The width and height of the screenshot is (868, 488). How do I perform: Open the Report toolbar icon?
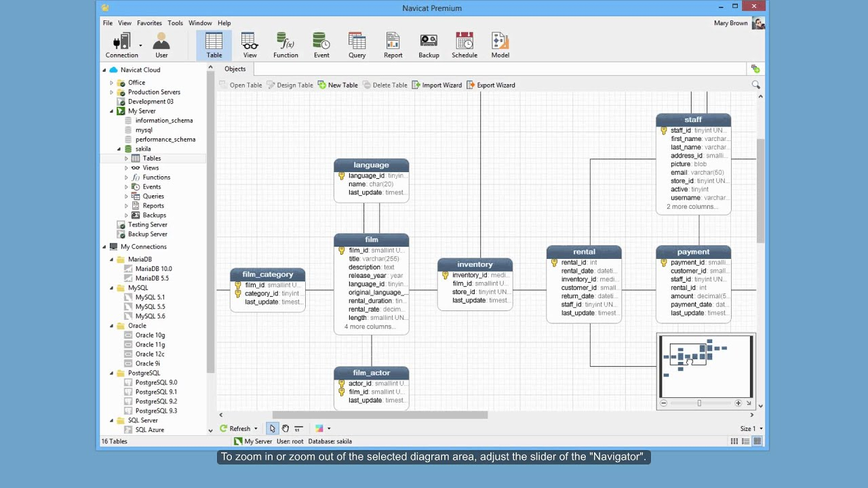[x=393, y=45]
